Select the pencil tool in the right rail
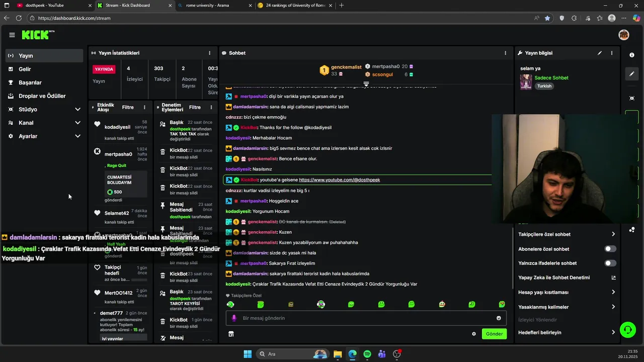The height and width of the screenshot is (362, 644). pyautogui.click(x=632, y=74)
